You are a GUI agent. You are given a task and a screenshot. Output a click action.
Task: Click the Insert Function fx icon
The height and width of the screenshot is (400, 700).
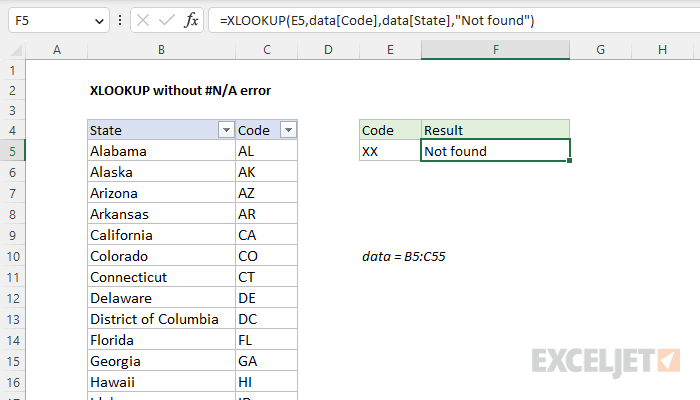(x=192, y=20)
